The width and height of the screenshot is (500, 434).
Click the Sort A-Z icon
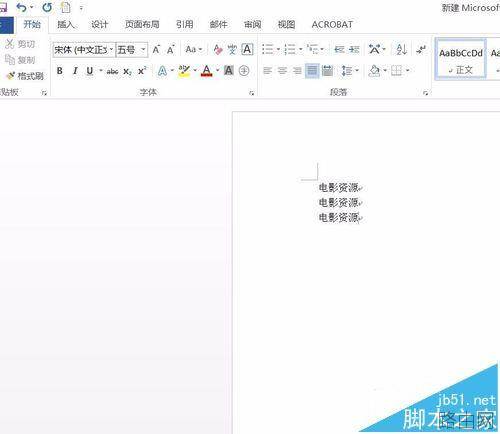point(401,50)
